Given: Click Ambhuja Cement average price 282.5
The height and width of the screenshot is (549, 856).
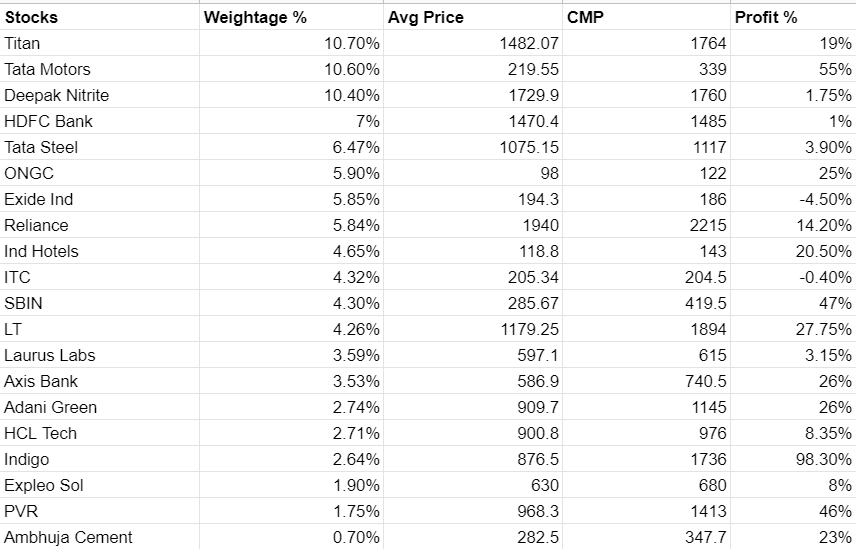Looking at the screenshot, I should click(x=473, y=537).
